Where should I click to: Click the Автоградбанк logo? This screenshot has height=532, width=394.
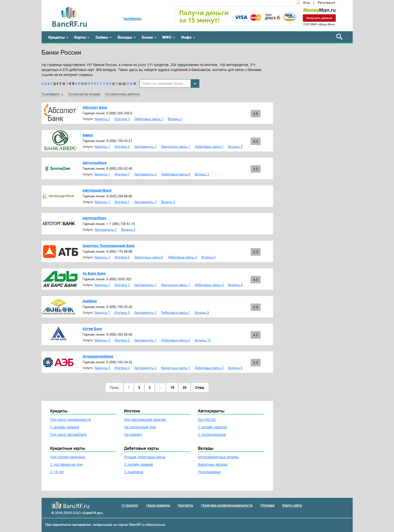point(58,168)
